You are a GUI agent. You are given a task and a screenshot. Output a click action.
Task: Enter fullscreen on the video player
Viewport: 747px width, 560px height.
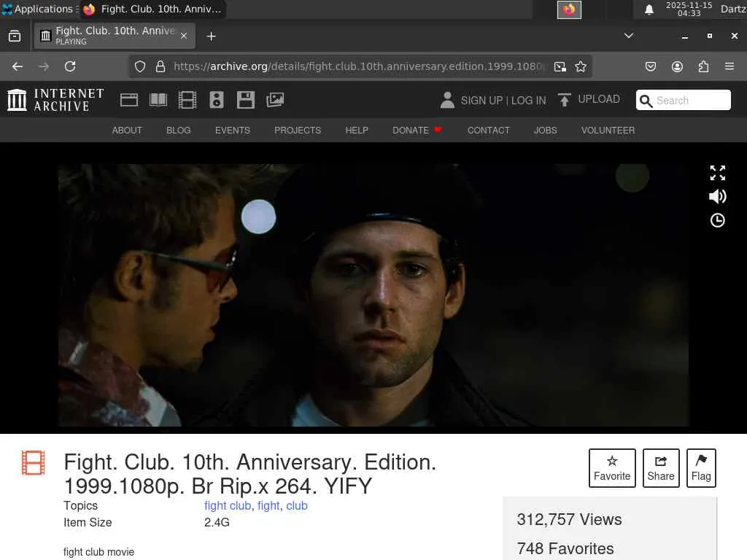(718, 173)
